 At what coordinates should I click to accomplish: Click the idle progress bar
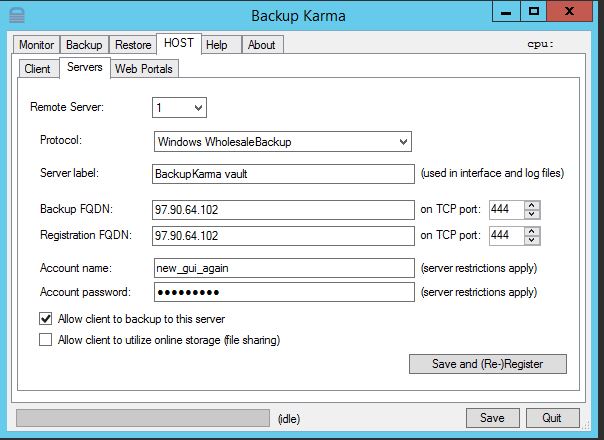pyautogui.click(x=143, y=418)
